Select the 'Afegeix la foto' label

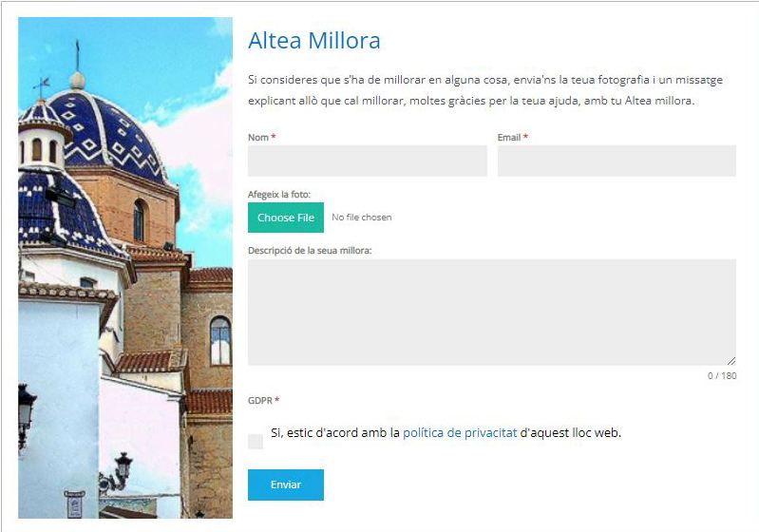pos(279,194)
